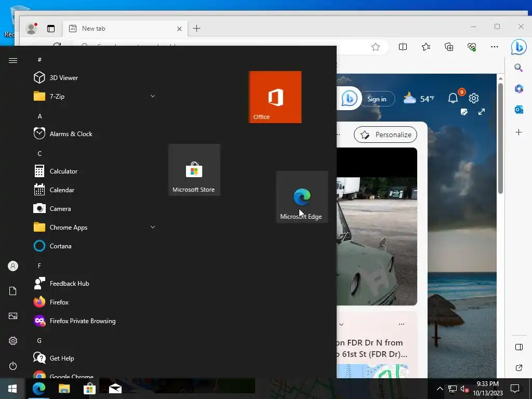Expand Start menu hamburger navigation

(13, 60)
